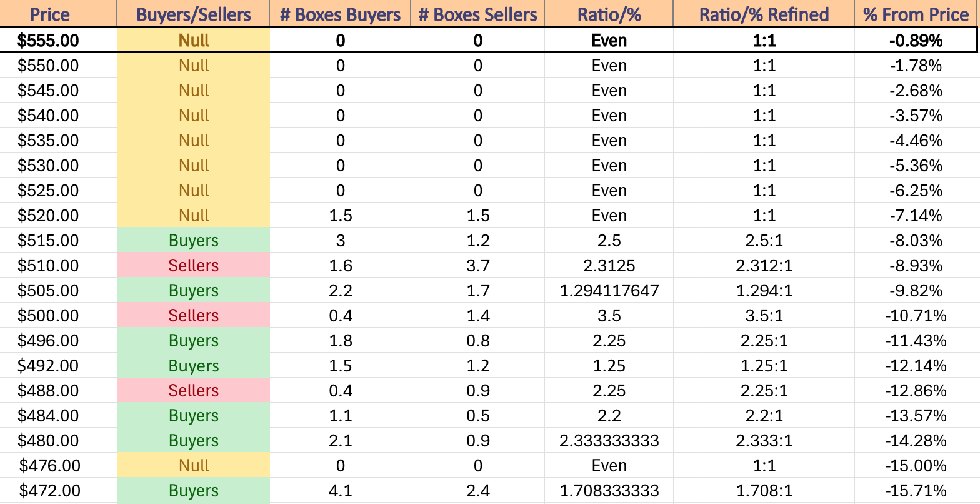Click the 2.333333333 ratio cell
980x504 pixels.
[x=609, y=441]
